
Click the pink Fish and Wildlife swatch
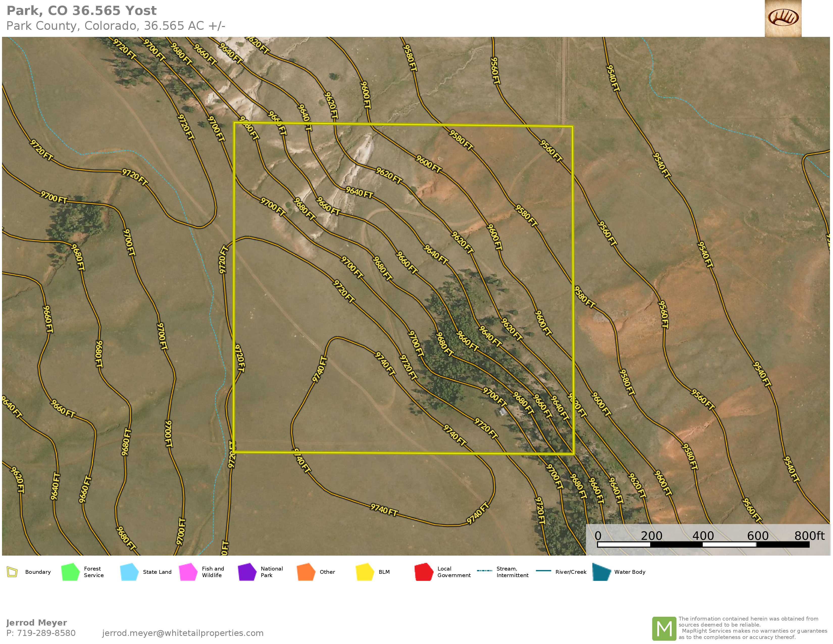(x=188, y=572)
